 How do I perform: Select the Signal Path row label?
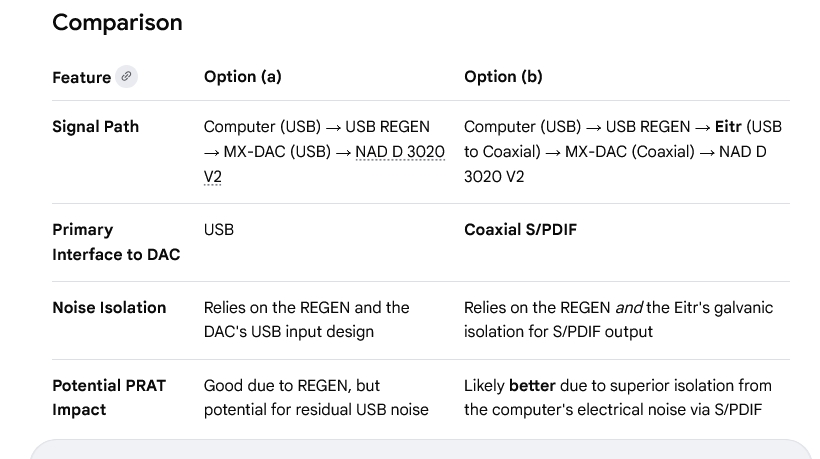[x=96, y=127]
